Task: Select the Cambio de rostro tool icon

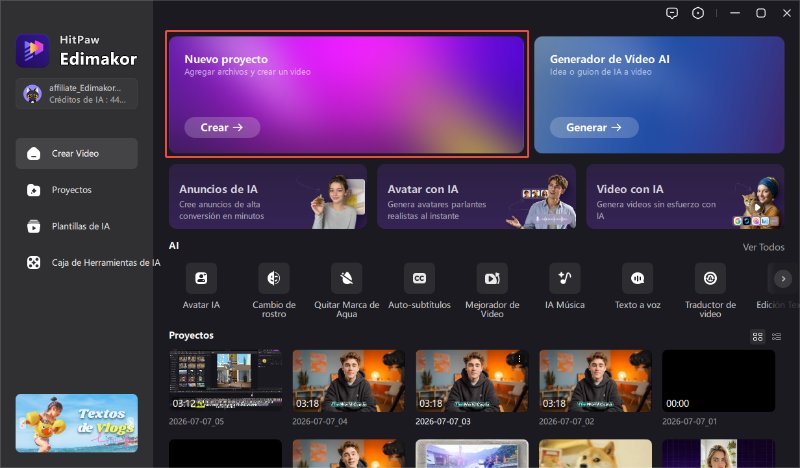Action: 273,278
